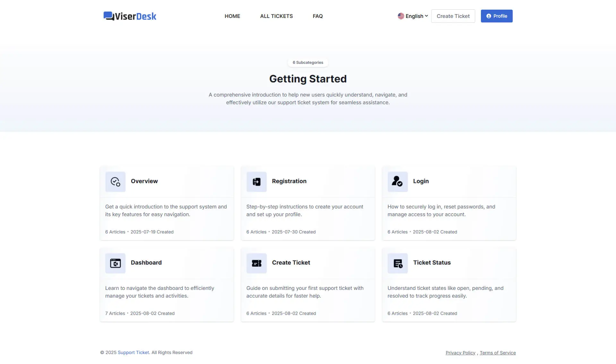The image size is (616, 364).
Task: Click the Login user-check icon
Action: pyautogui.click(x=398, y=182)
